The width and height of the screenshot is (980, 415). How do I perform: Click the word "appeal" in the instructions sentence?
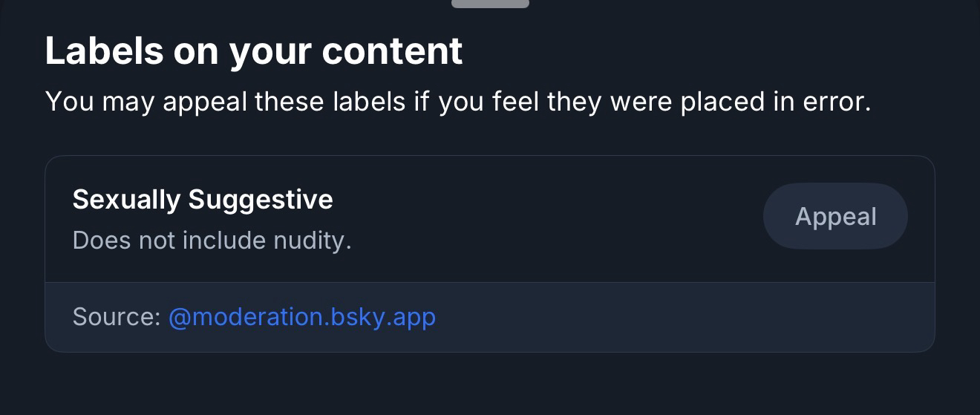click(204, 102)
